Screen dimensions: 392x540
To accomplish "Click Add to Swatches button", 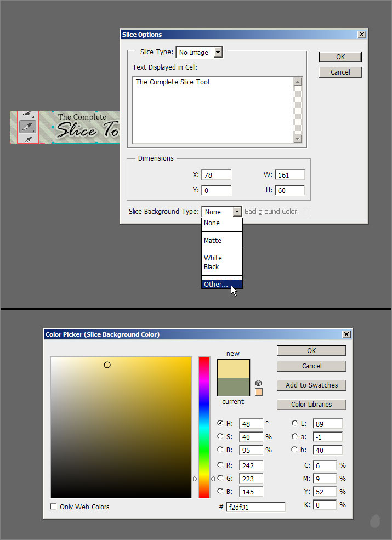I will [x=311, y=385].
